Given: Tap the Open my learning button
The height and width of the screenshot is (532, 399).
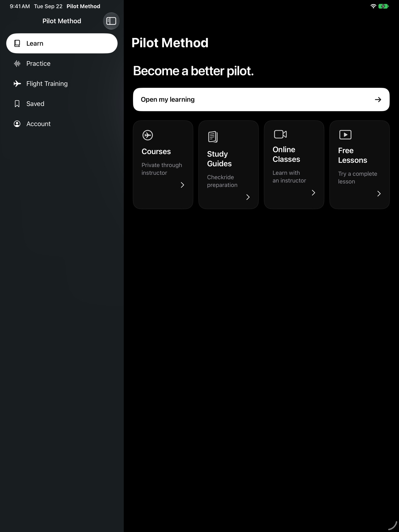Looking at the screenshot, I should pyautogui.click(x=261, y=100).
